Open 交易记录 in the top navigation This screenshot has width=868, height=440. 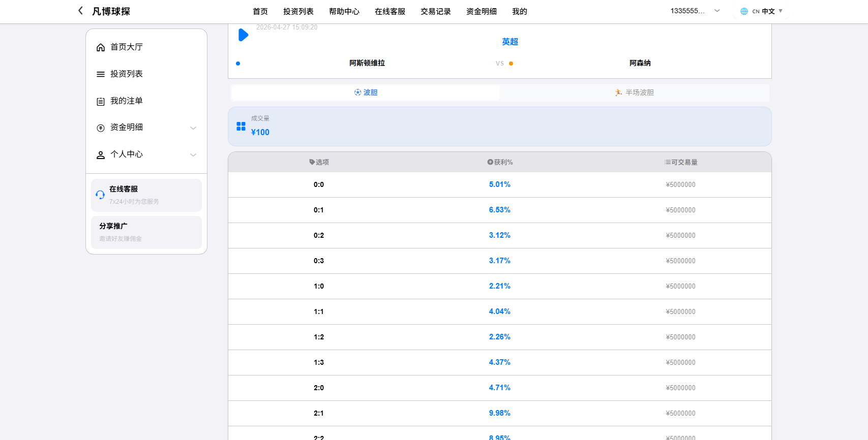(x=436, y=11)
